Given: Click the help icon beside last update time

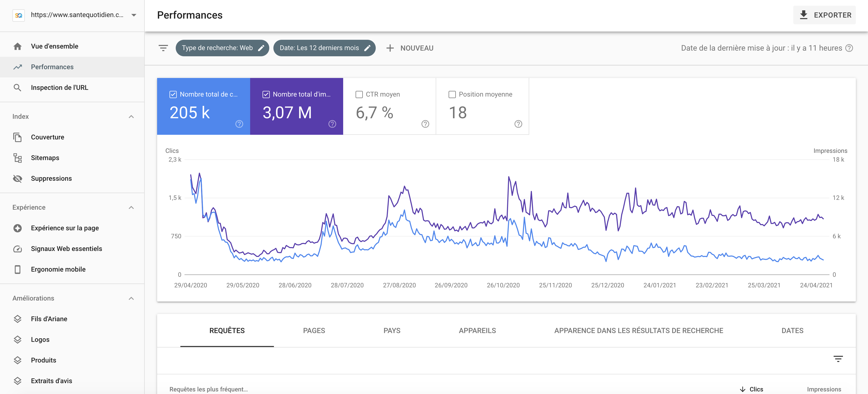Looking at the screenshot, I should [x=849, y=48].
